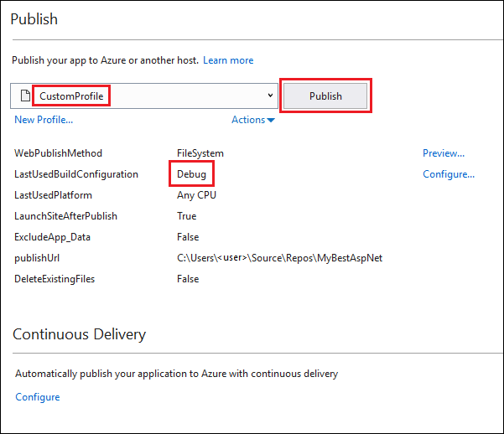Click the Actions down-arrow icon
The image size is (504, 434).
pos(271,121)
